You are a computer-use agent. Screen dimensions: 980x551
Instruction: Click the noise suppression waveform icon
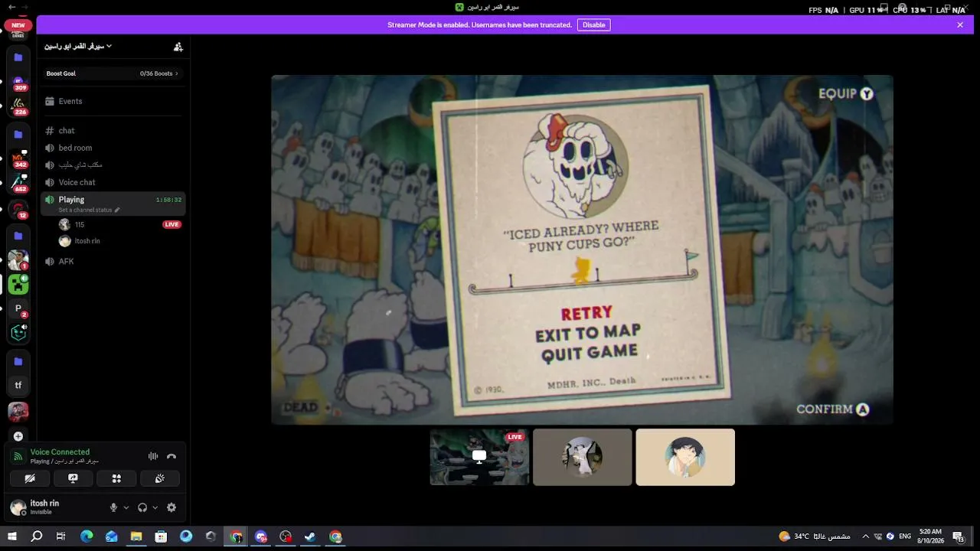[153, 456]
